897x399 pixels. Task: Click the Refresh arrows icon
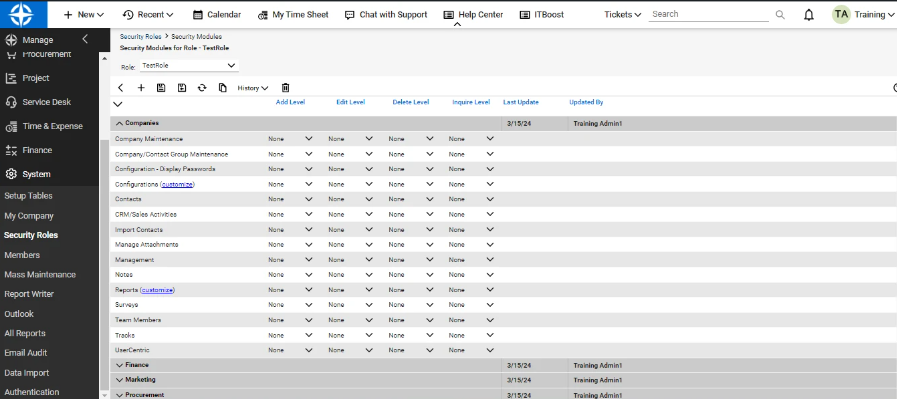pos(202,88)
